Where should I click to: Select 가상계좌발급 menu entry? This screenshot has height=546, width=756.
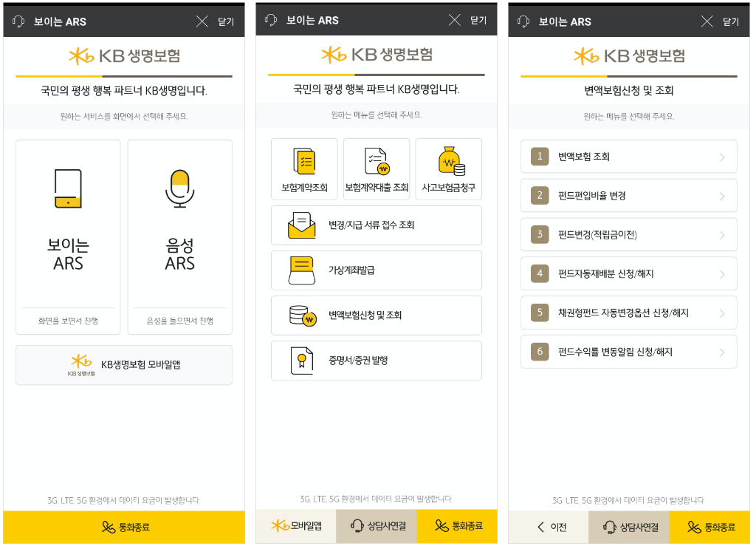(377, 270)
